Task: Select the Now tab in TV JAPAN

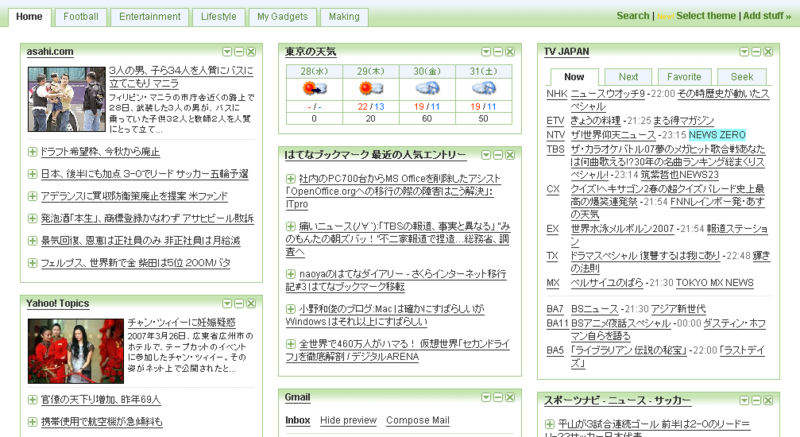Action: [x=574, y=76]
